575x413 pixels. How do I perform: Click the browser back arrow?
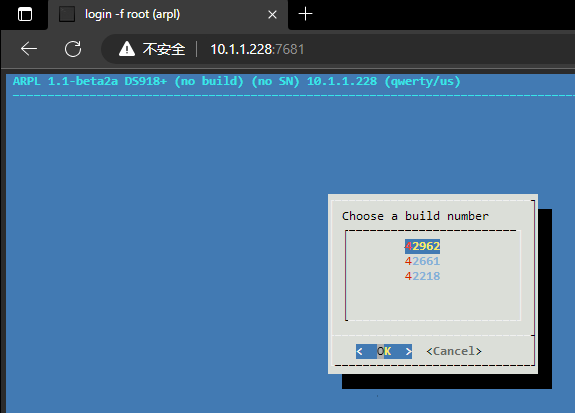(29, 49)
